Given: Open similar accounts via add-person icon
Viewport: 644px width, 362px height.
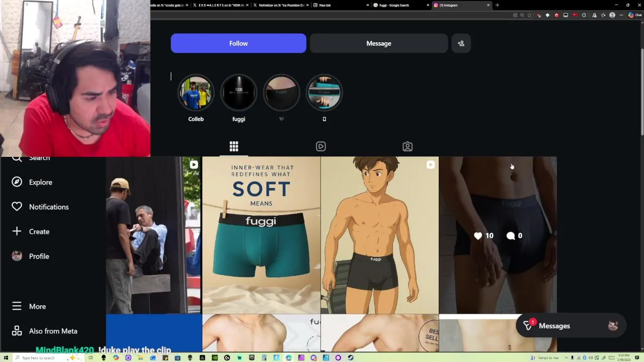Looking at the screenshot, I should click(x=461, y=43).
